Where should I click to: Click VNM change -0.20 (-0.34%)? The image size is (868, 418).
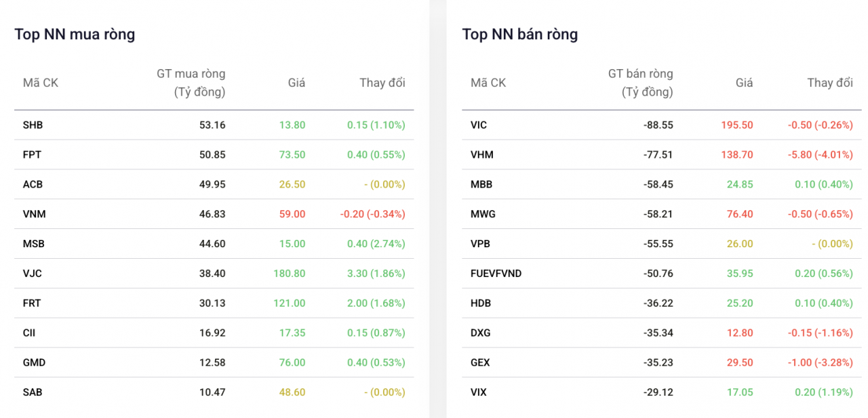coord(373,214)
